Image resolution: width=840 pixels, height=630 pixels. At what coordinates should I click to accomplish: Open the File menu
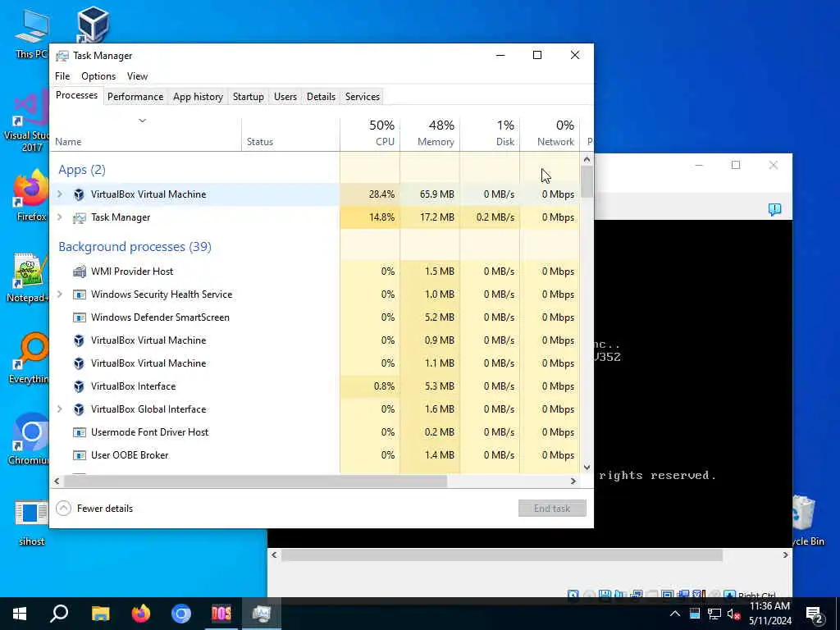click(62, 76)
